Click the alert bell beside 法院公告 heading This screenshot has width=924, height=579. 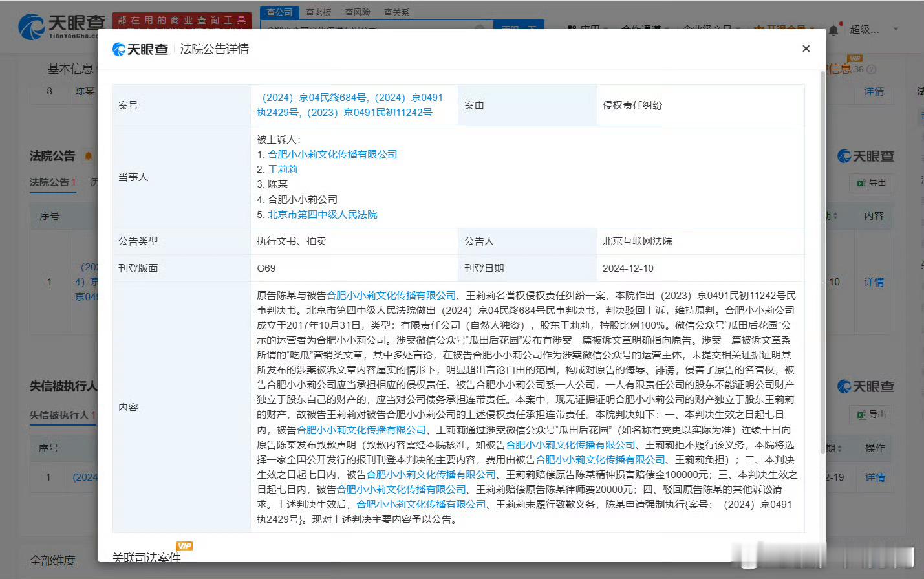[x=88, y=156]
